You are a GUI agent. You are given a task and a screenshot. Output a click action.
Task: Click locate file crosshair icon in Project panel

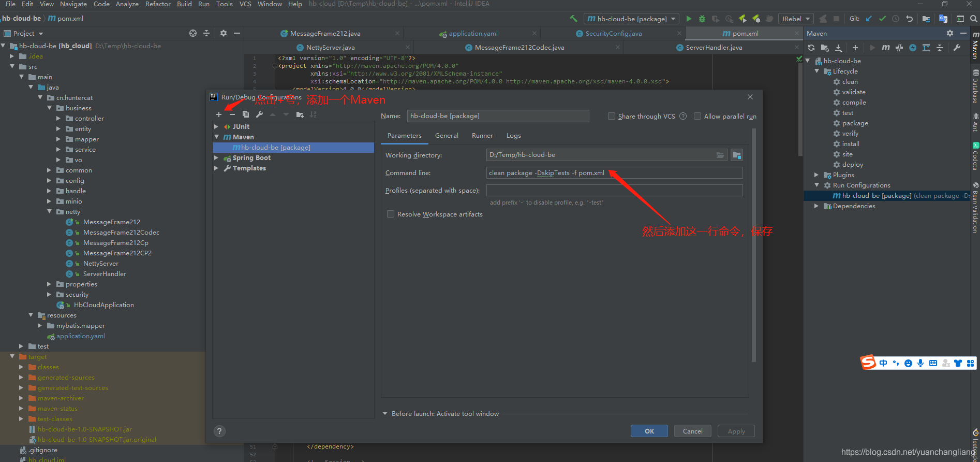(193, 33)
